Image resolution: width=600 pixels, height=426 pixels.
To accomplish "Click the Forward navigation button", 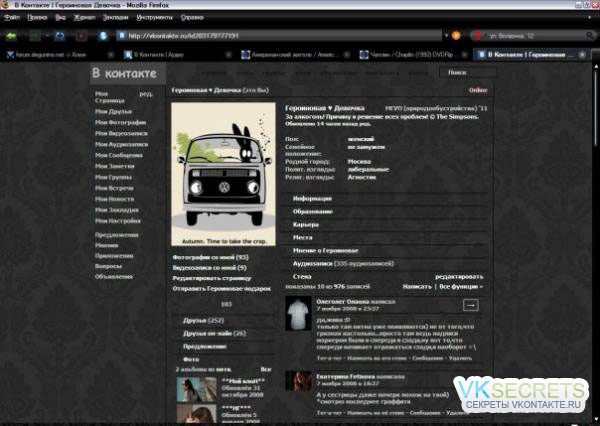I will [x=35, y=36].
